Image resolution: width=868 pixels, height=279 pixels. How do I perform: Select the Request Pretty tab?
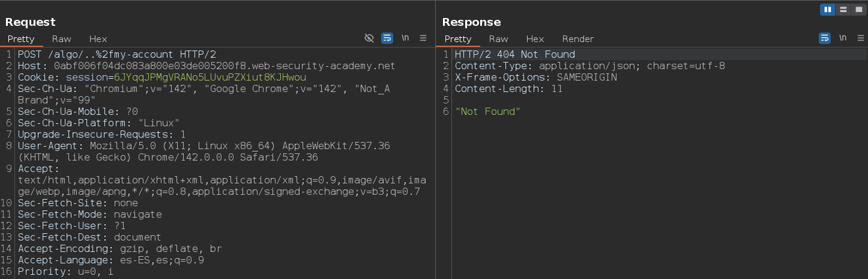(x=21, y=39)
